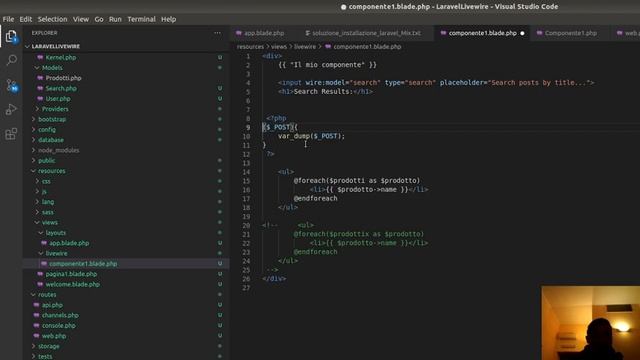
Task: Open the Run and Debug view
Action: tap(11, 109)
